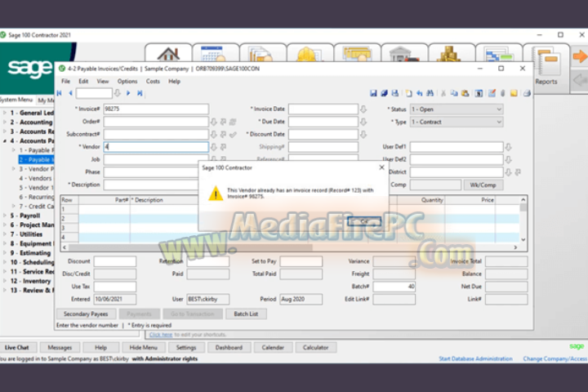
Task: Switch to the System Menu tab
Action: point(16,100)
